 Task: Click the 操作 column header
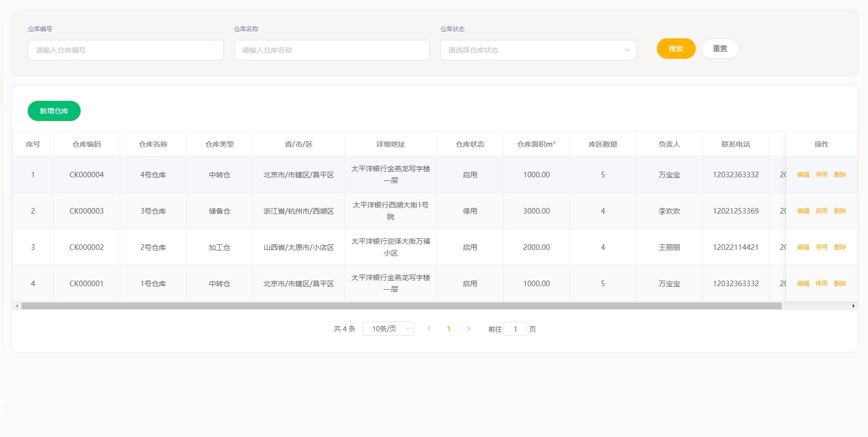click(x=821, y=144)
